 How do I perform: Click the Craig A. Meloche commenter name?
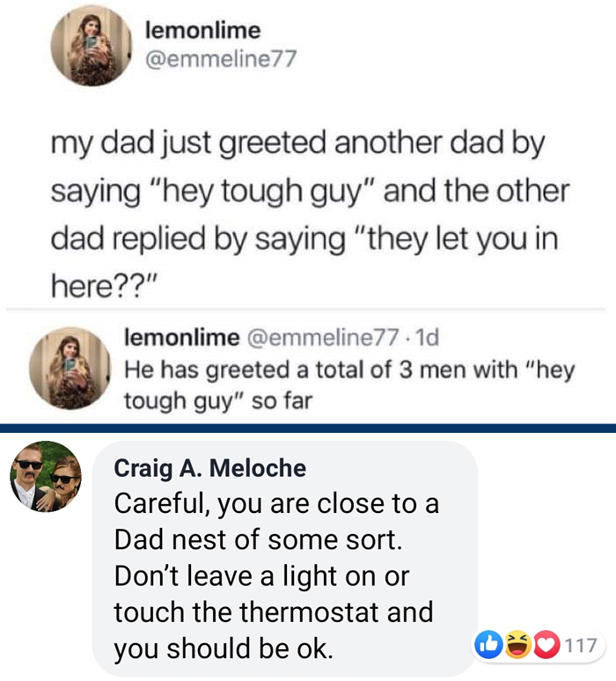[x=210, y=469]
